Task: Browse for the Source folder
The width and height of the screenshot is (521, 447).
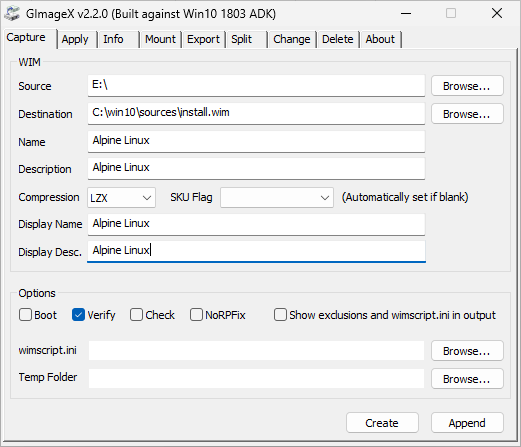Action: point(467,86)
